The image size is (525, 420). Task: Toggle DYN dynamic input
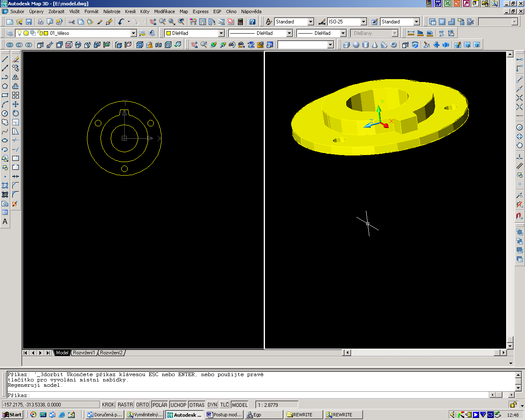(212, 405)
